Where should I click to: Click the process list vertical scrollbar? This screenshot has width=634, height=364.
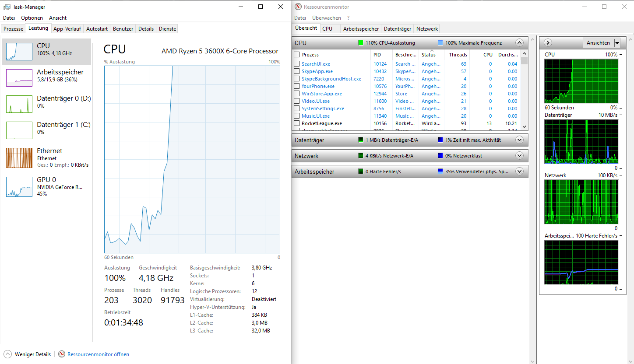tap(525, 92)
